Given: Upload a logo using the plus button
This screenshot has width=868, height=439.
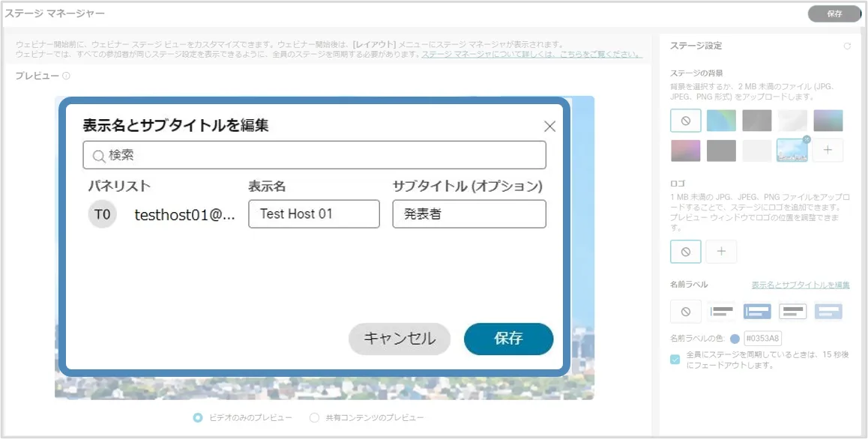Looking at the screenshot, I should pyautogui.click(x=721, y=252).
